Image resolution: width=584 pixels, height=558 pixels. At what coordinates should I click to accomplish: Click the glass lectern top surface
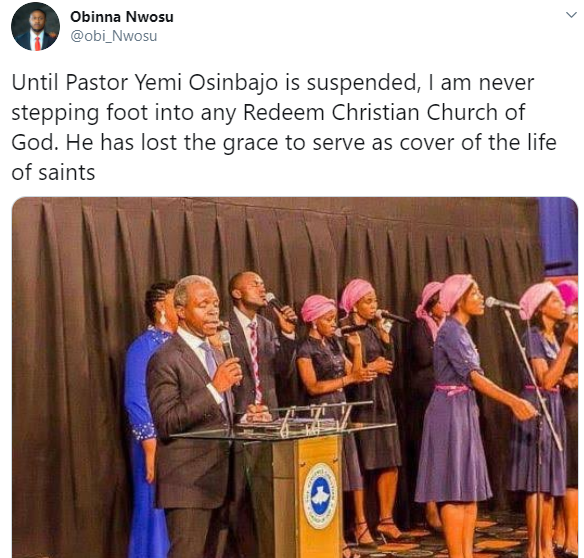(x=283, y=428)
